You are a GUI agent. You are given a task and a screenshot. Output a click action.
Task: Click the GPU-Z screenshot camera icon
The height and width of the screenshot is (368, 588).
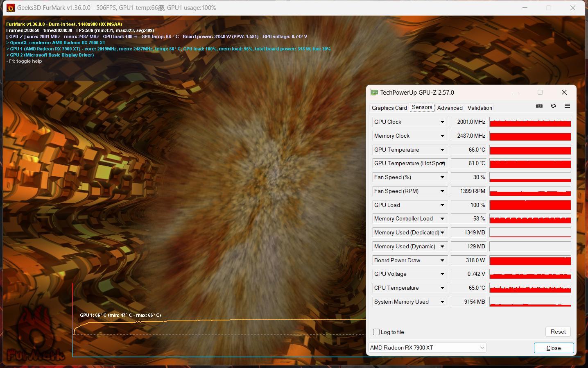[x=539, y=106]
